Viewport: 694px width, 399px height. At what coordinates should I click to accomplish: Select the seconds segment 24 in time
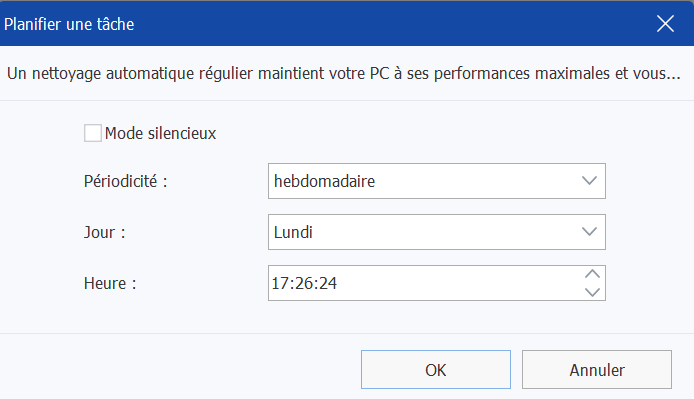point(328,283)
